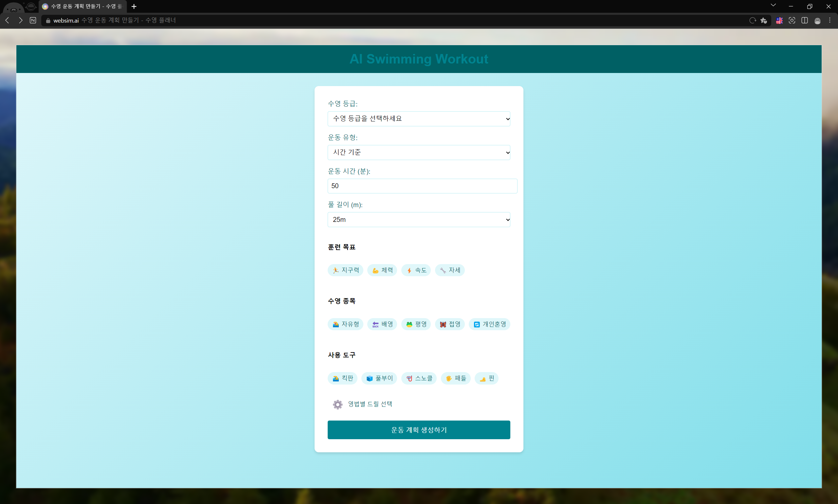Open the browser profile avatar
Image resolution: width=838 pixels, height=504 pixels.
pyautogui.click(x=817, y=21)
